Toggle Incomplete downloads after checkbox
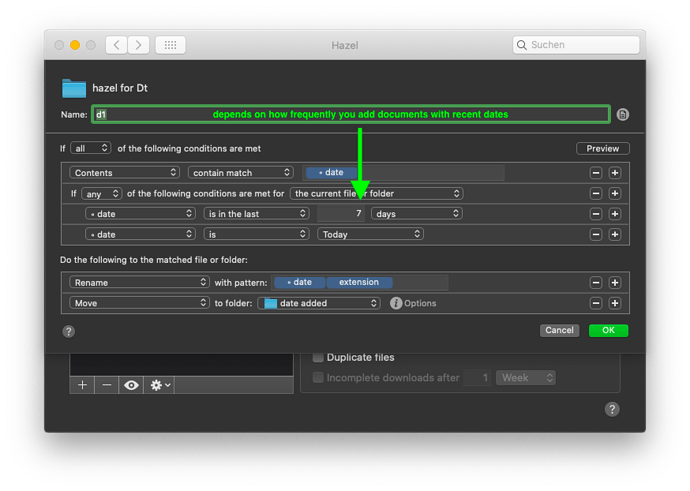690x491 pixels. coord(319,378)
